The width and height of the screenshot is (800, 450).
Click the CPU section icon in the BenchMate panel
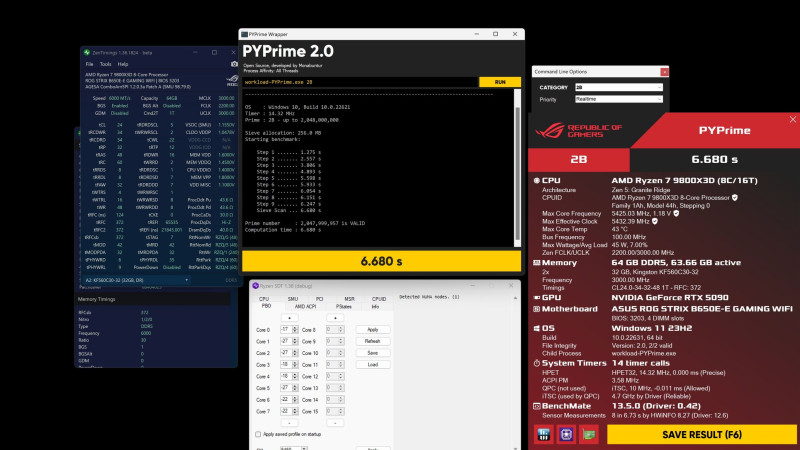[537, 180]
